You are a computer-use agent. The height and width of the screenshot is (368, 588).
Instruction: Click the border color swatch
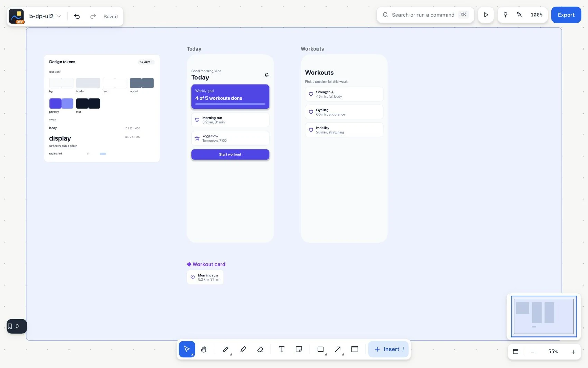[x=88, y=83]
